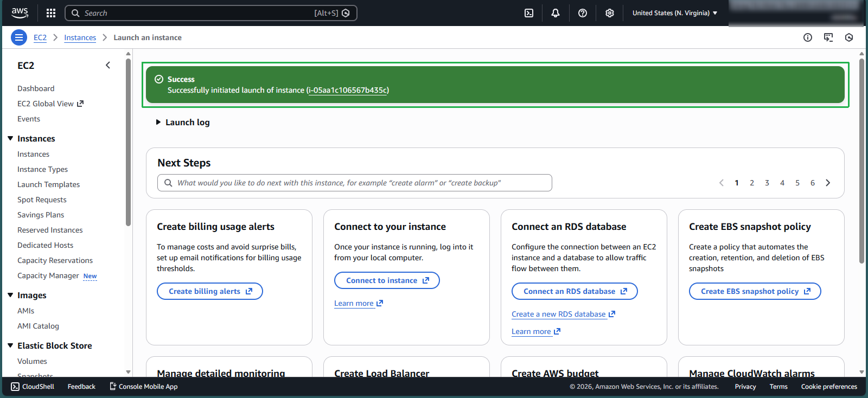868x398 pixels.
Task: Go to next page of Next Steps
Action: 828,183
